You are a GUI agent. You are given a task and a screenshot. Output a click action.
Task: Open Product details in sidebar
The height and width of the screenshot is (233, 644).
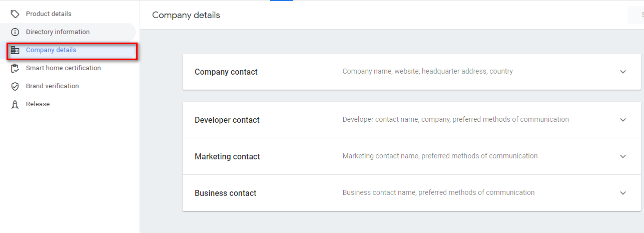click(x=49, y=14)
